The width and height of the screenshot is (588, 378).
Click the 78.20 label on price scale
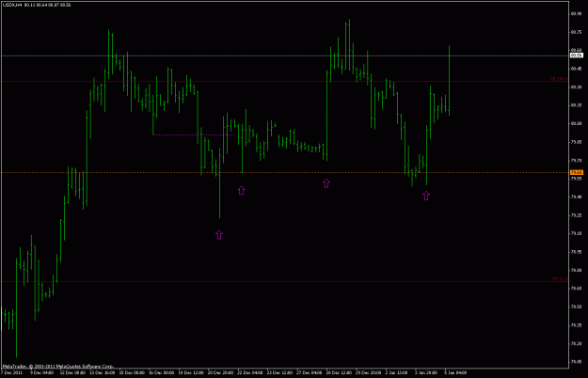click(576, 343)
